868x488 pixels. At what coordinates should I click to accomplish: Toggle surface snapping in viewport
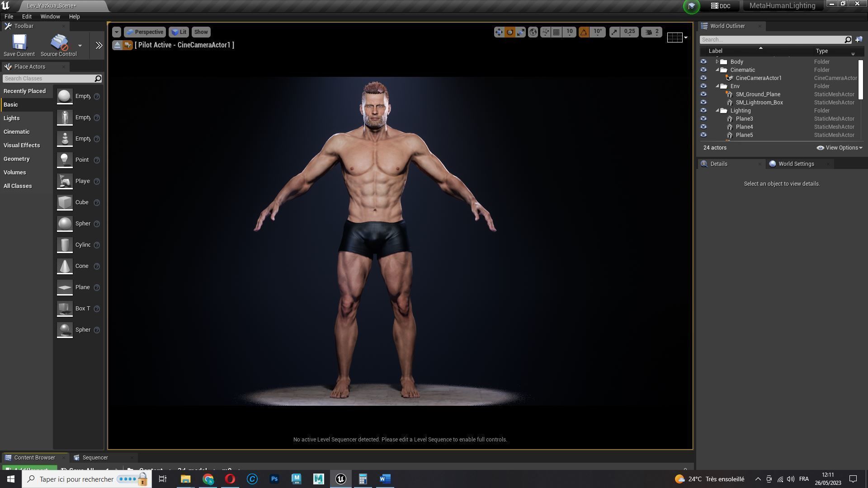[545, 32]
